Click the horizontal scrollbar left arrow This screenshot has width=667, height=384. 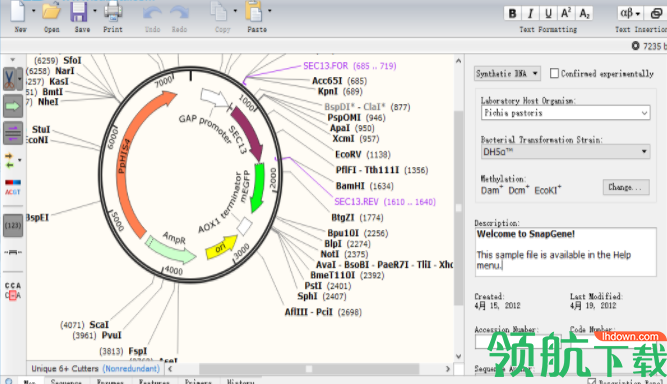coord(170,369)
